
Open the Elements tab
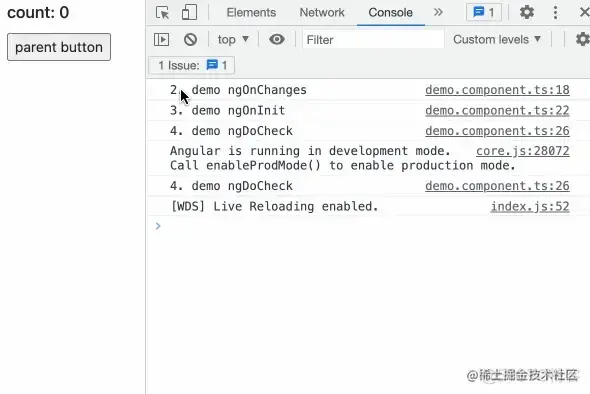[x=251, y=12]
